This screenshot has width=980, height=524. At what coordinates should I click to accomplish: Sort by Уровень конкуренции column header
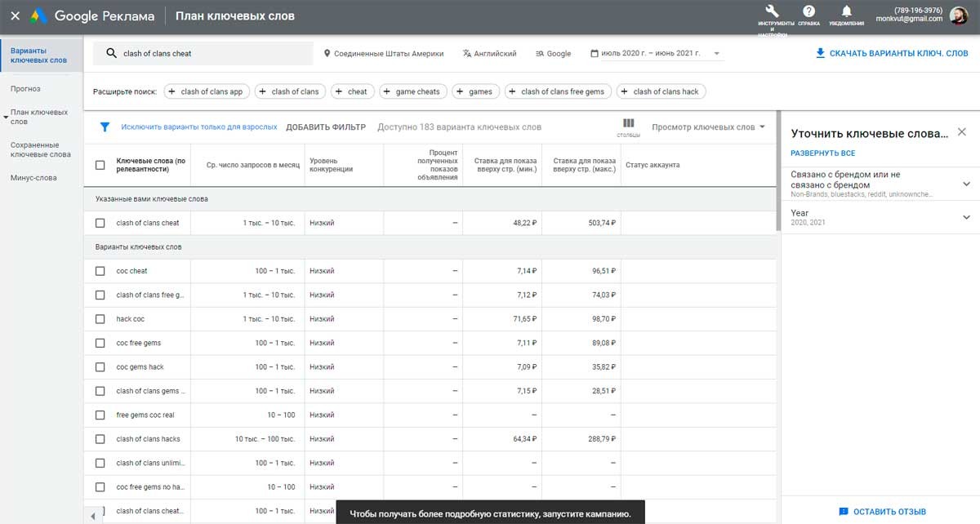[x=331, y=165]
